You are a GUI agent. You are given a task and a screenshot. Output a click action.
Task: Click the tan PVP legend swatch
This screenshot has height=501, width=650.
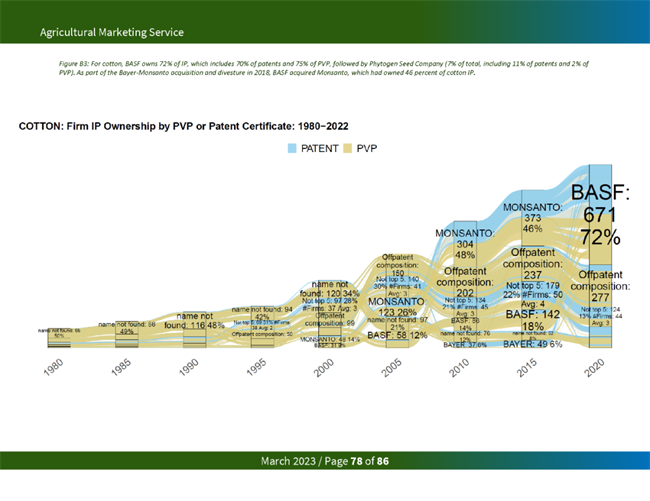pyautogui.click(x=350, y=148)
